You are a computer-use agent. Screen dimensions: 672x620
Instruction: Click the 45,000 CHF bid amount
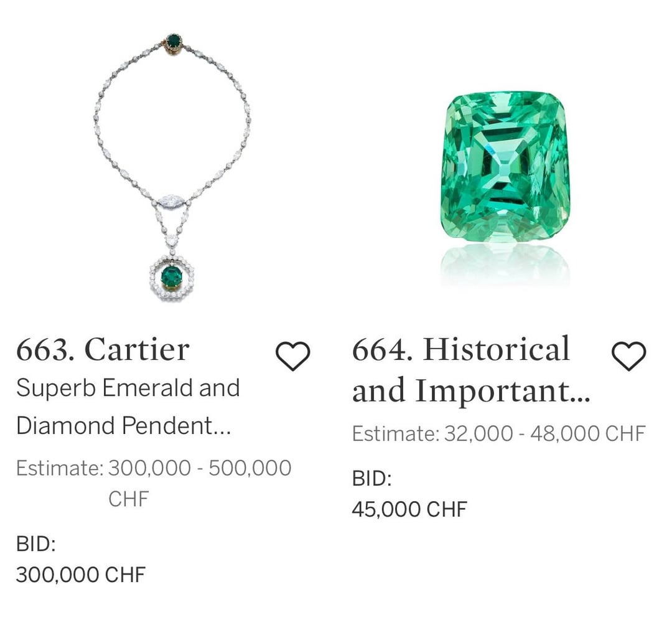coord(409,509)
